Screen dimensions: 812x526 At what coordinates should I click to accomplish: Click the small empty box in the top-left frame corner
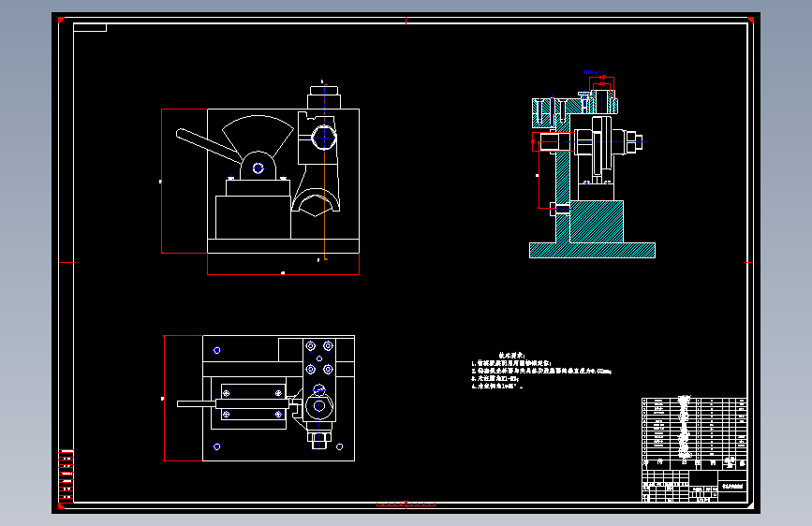click(90, 27)
